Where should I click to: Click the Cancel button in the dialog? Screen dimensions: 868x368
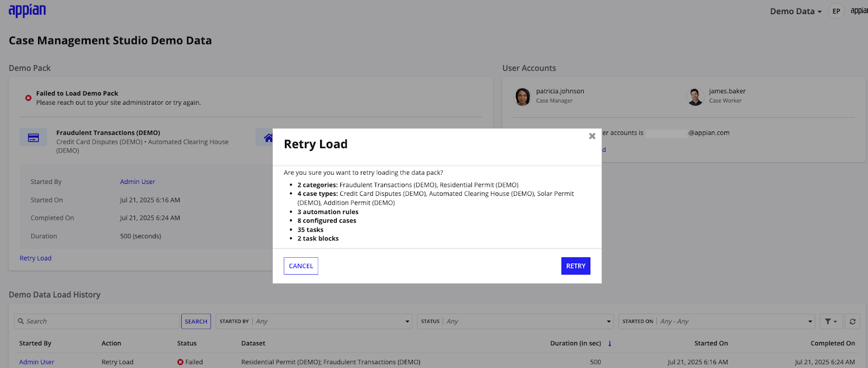point(301,266)
